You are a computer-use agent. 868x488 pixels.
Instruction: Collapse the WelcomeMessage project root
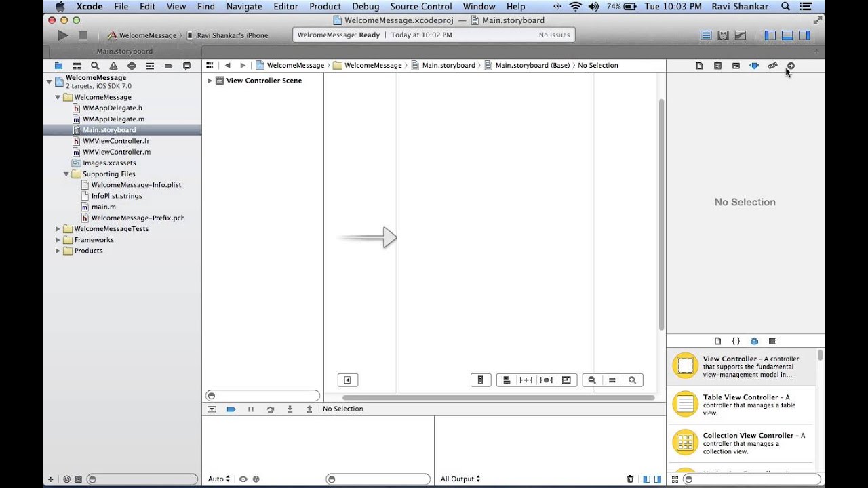coord(50,82)
